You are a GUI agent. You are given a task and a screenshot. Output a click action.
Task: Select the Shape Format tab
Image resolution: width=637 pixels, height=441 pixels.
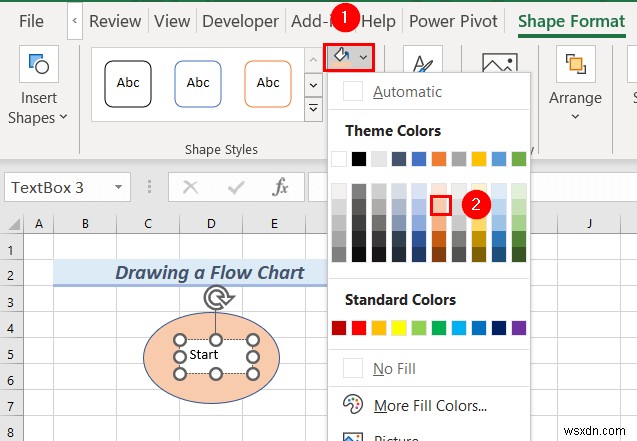coord(572,21)
